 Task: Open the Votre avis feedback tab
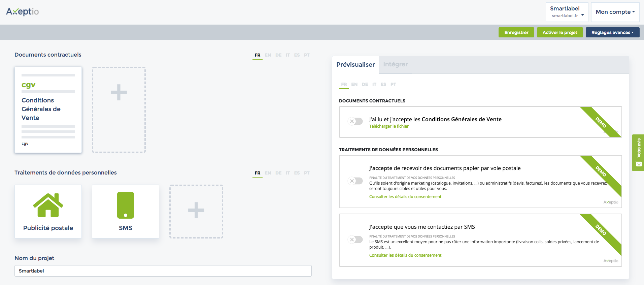pos(638,153)
